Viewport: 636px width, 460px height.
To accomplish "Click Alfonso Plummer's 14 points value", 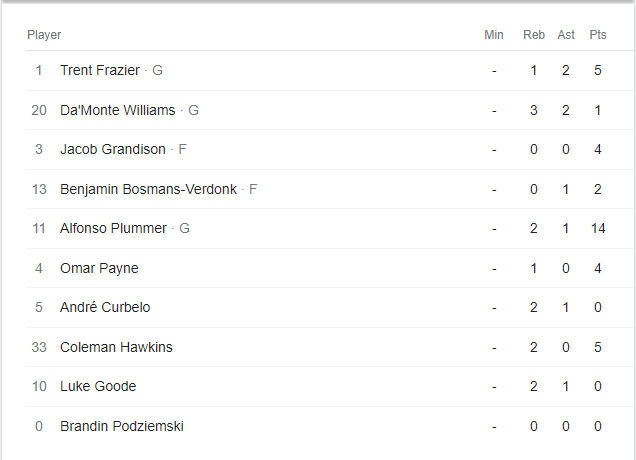I will [598, 228].
